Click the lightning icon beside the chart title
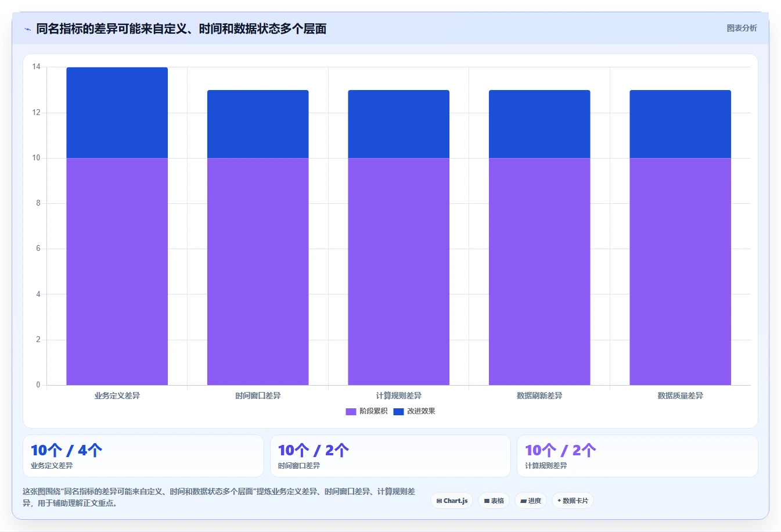The image size is (781, 532). [x=27, y=29]
